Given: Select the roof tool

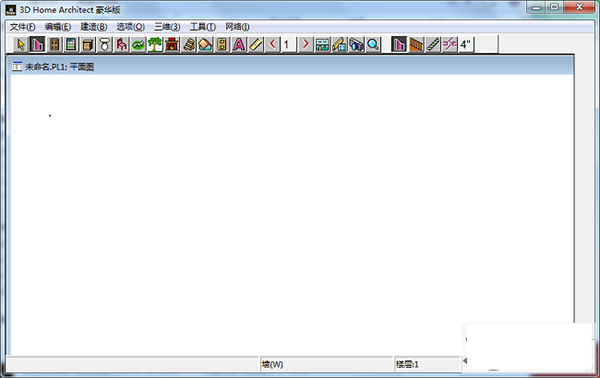Looking at the screenshot, I should 205,45.
